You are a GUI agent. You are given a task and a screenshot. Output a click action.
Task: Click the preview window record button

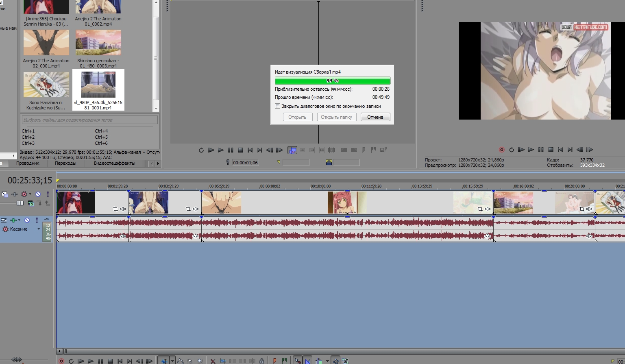[502, 150]
